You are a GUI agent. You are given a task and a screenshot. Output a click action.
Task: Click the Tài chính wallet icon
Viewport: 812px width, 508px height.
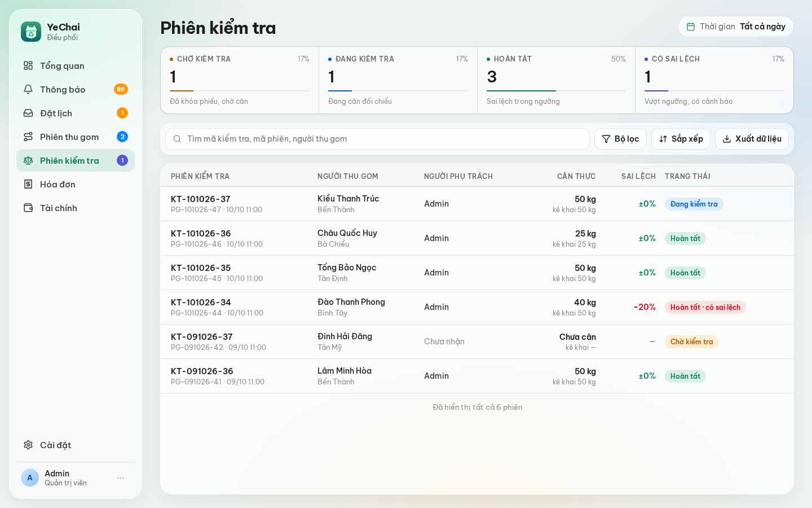(x=28, y=208)
